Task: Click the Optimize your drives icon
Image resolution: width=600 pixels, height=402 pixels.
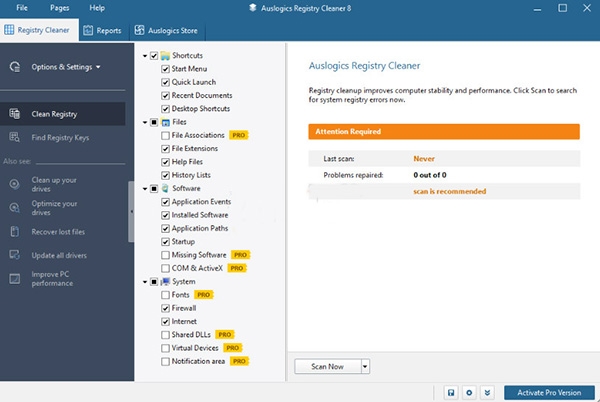Action: click(15, 208)
